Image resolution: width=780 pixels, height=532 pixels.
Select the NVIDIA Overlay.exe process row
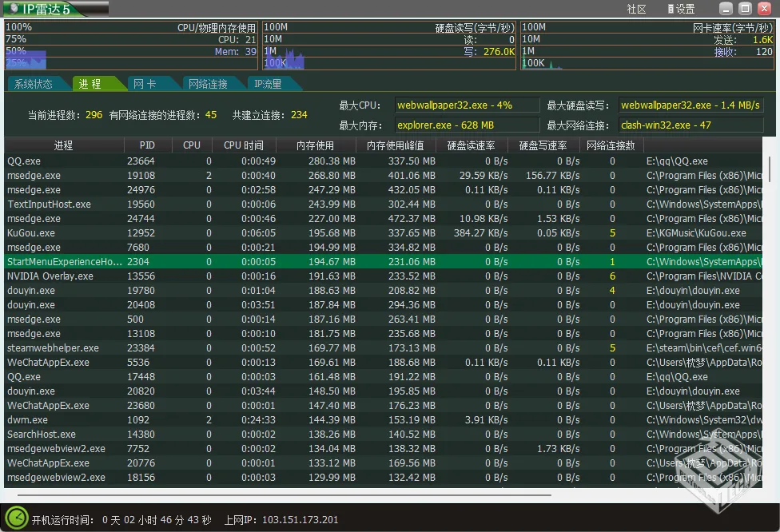tap(383, 276)
